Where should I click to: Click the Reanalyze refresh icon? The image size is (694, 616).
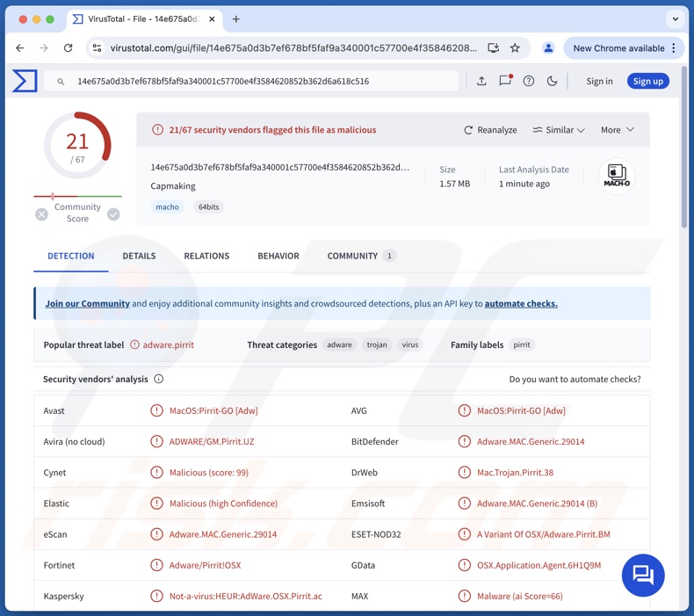[468, 130]
